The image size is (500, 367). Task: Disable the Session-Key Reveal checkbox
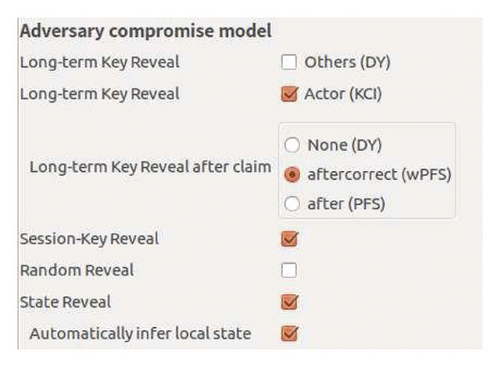pyautogui.click(x=289, y=239)
